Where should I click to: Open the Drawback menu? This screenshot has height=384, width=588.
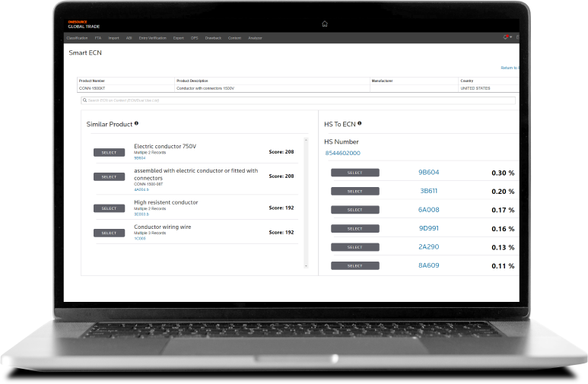pos(213,37)
